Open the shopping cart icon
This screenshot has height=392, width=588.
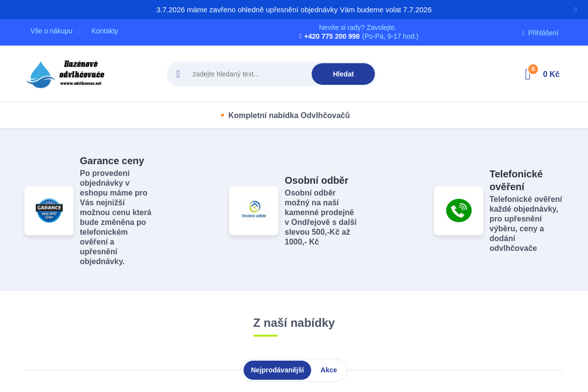click(x=528, y=74)
